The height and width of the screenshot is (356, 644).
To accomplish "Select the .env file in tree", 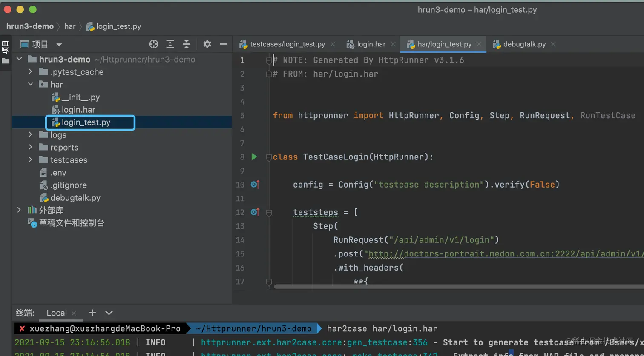I will click(52, 173).
